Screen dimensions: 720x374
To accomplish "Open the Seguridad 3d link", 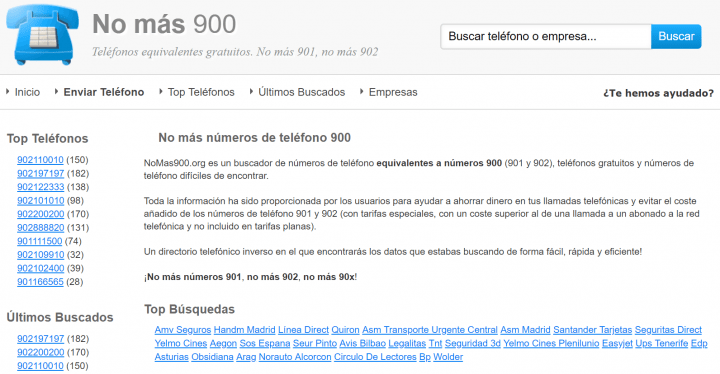I will (x=472, y=343).
